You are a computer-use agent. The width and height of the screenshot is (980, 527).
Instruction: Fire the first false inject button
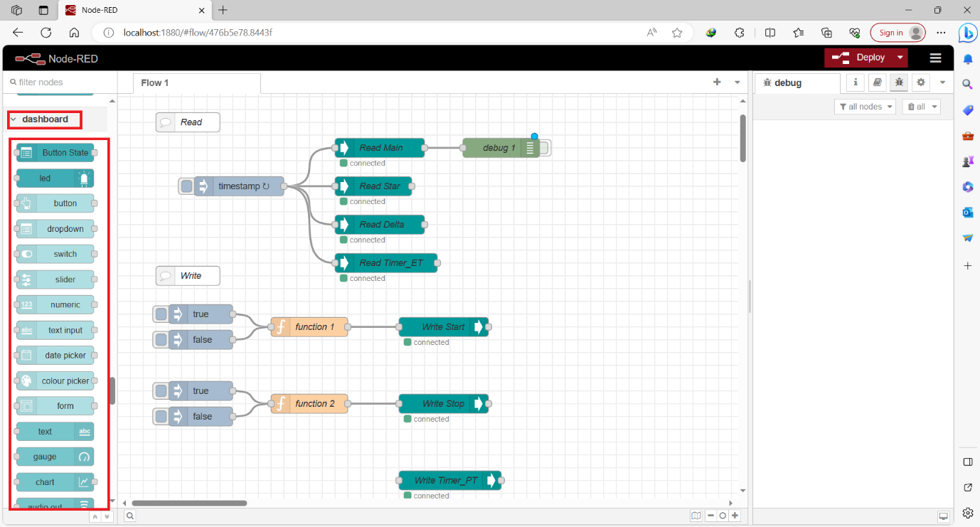[x=161, y=340]
